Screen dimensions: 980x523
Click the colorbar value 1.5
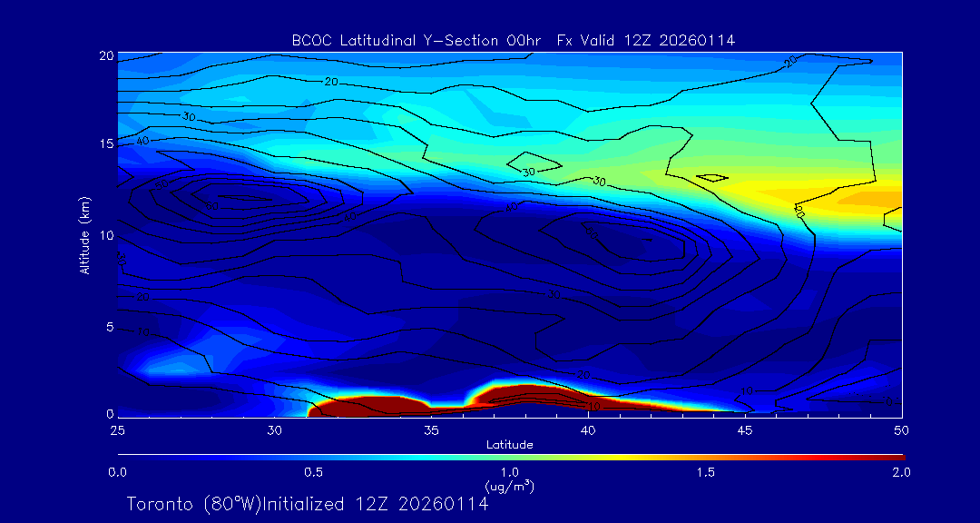pyautogui.click(x=705, y=472)
